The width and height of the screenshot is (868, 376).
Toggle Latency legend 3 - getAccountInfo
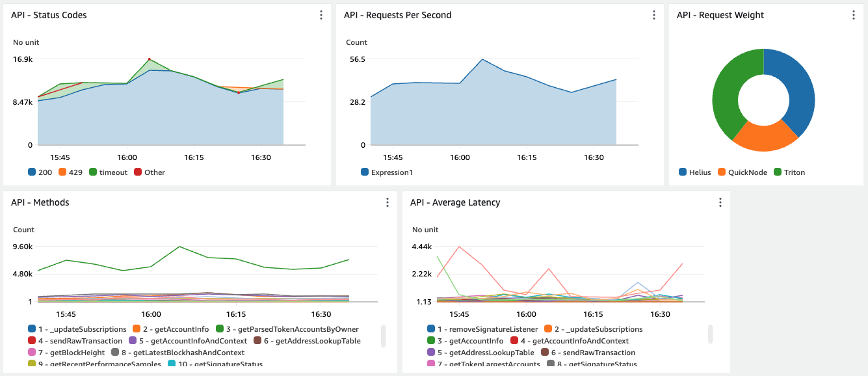tap(466, 341)
